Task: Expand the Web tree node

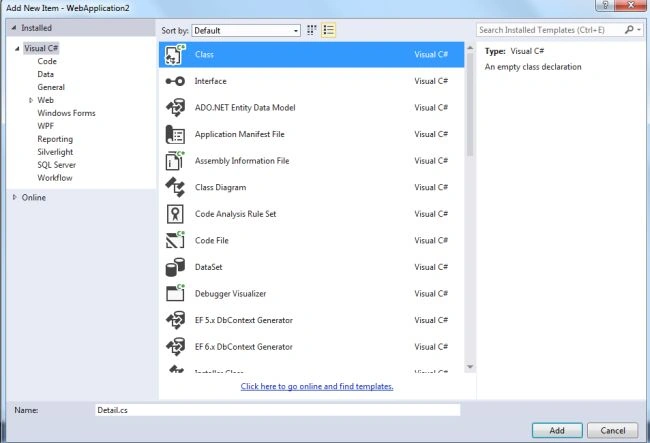Action: [31, 100]
